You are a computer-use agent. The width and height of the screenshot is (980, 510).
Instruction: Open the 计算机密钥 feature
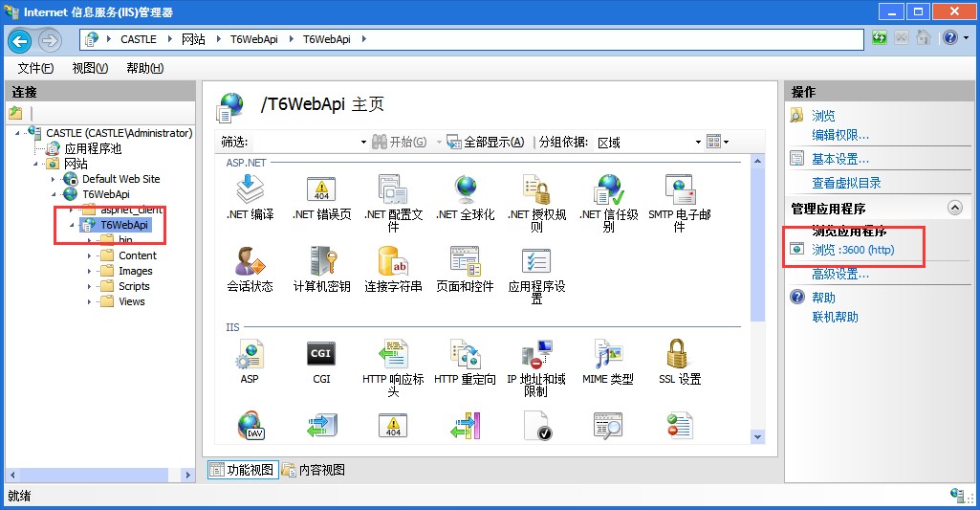322,270
